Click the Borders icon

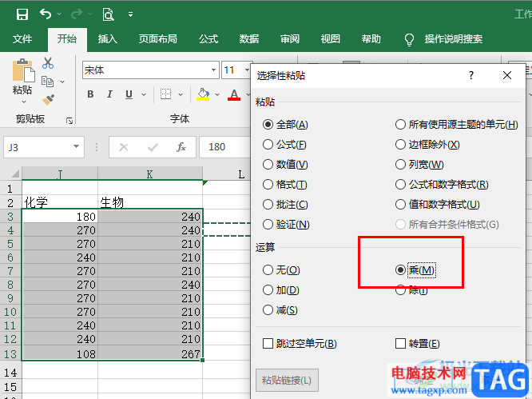(x=165, y=94)
